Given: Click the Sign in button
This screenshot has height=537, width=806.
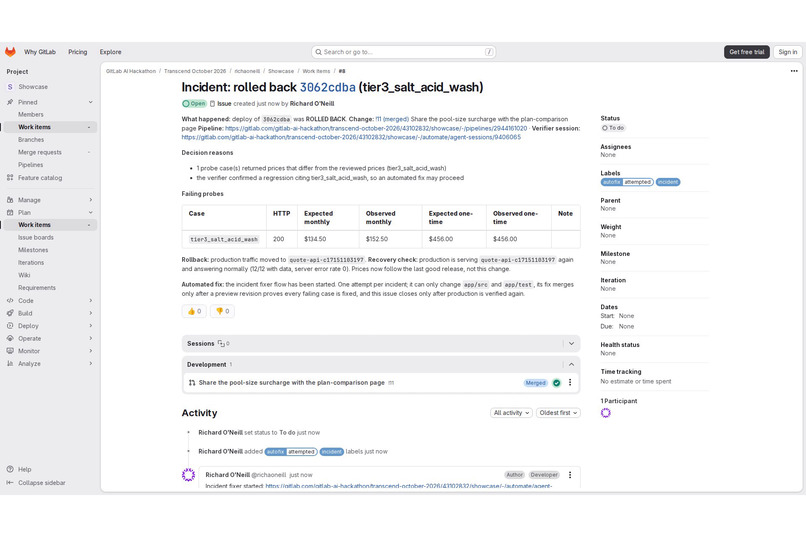Looking at the screenshot, I should point(787,52).
